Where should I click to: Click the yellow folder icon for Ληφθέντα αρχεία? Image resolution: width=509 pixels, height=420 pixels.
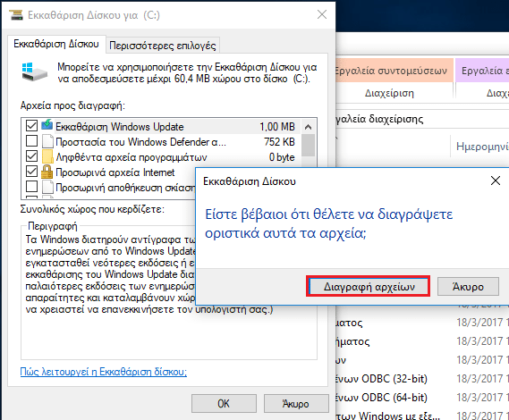pyautogui.click(x=47, y=156)
